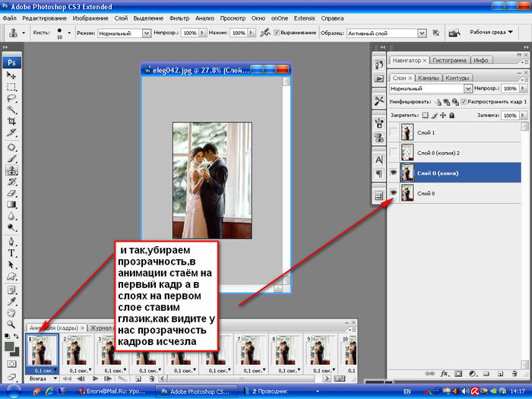This screenshot has height=399, width=532.
Task: Toggle lock transparent pixels icon
Action: coord(425,116)
